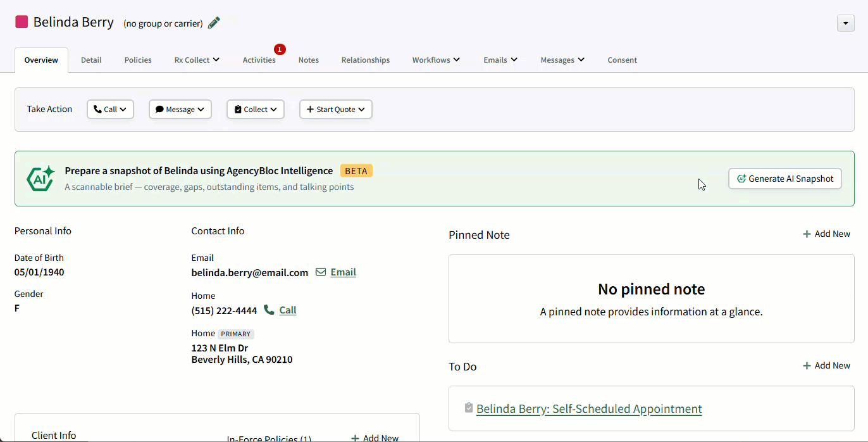This screenshot has height=442, width=868.
Task: Expand the Workflows tab menu
Action: pos(436,60)
